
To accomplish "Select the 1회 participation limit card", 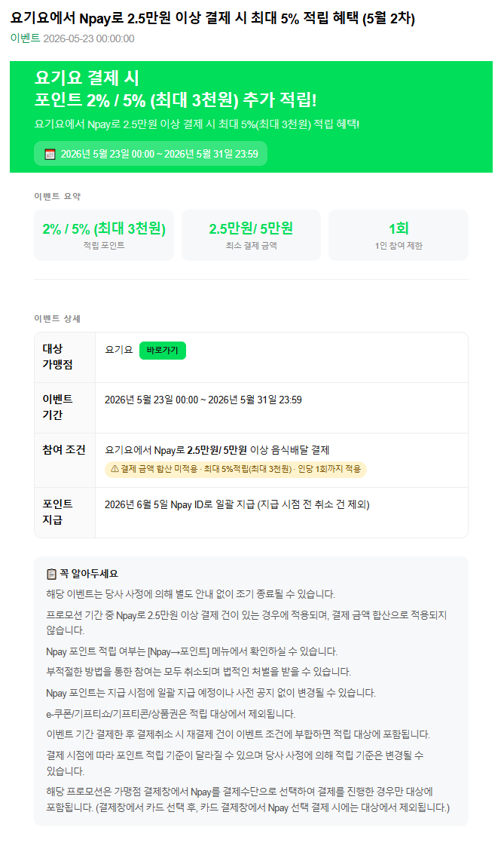I will (x=399, y=235).
